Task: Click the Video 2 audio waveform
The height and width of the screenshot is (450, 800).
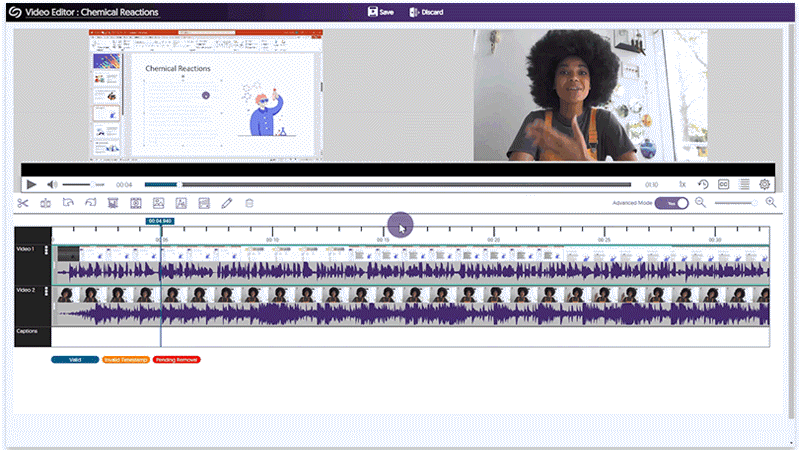Action: click(411, 314)
